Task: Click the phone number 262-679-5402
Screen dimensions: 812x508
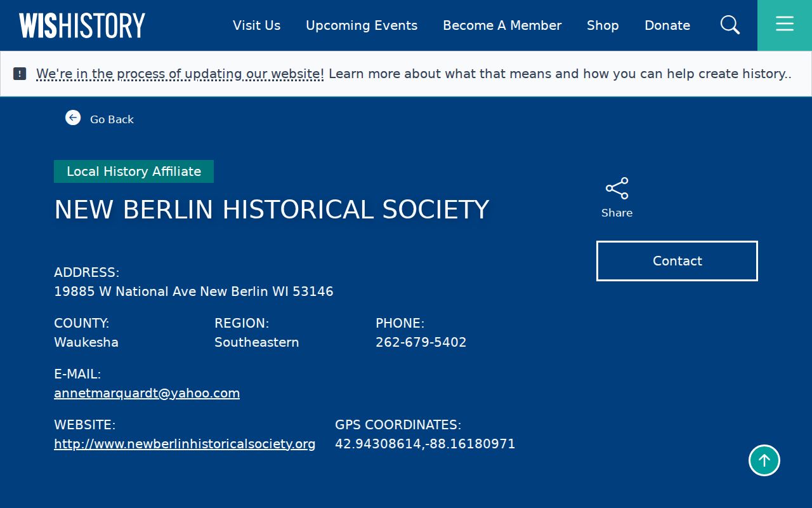Action: click(x=421, y=342)
